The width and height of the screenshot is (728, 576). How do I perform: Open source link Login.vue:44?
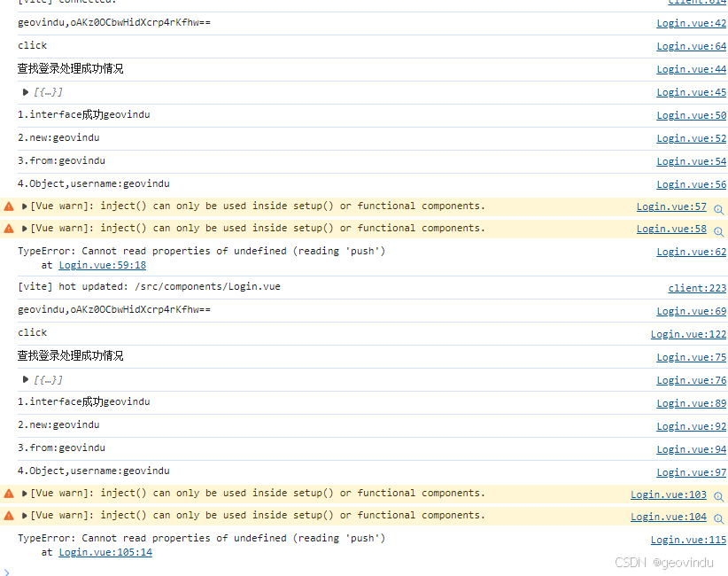click(x=692, y=69)
